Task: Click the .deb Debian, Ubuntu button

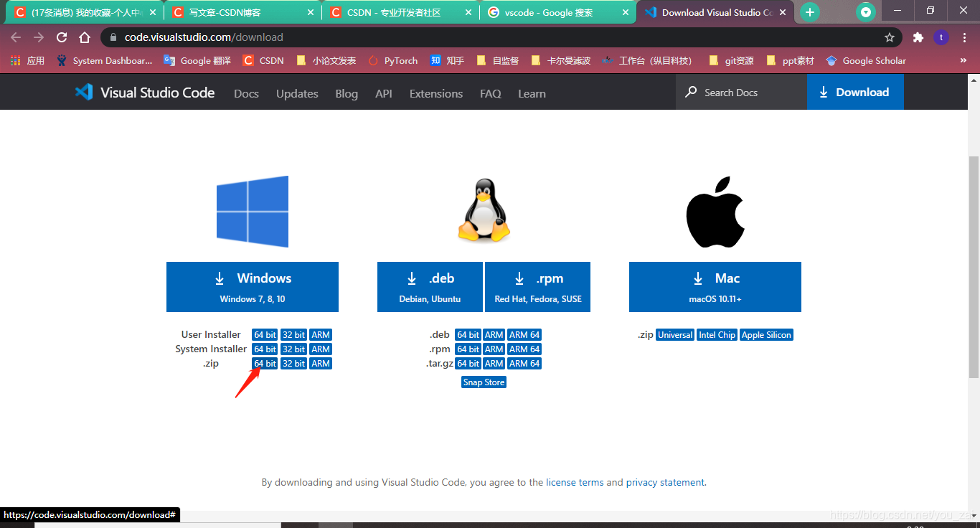Action: pyautogui.click(x=430, y=287)
